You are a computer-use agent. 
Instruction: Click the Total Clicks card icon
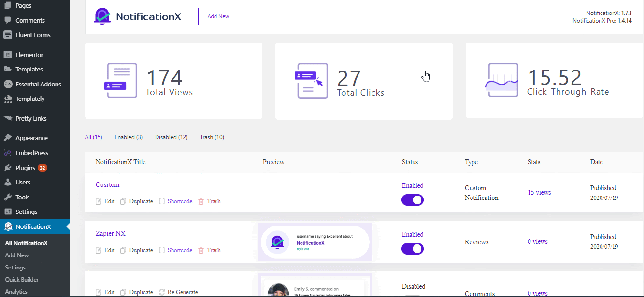click(311, 81)
